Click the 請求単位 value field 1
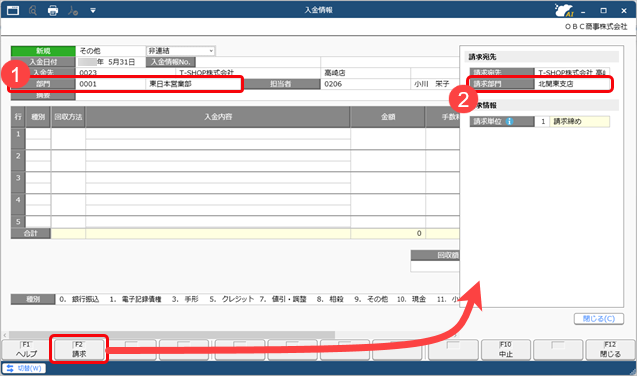 [x=542, y=121]
